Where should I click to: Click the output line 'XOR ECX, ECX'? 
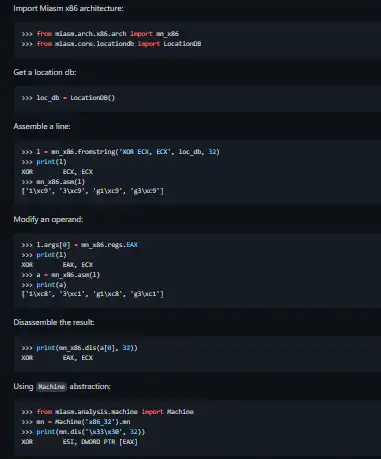tap(57, 172)
